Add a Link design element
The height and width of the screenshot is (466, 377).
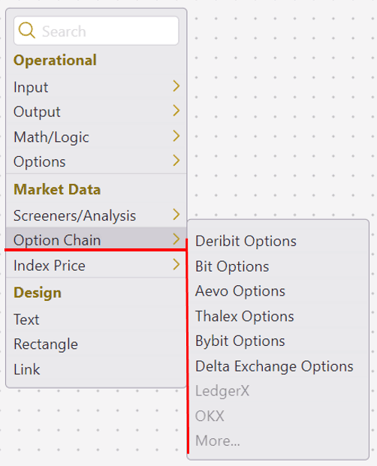coord(96,369)
